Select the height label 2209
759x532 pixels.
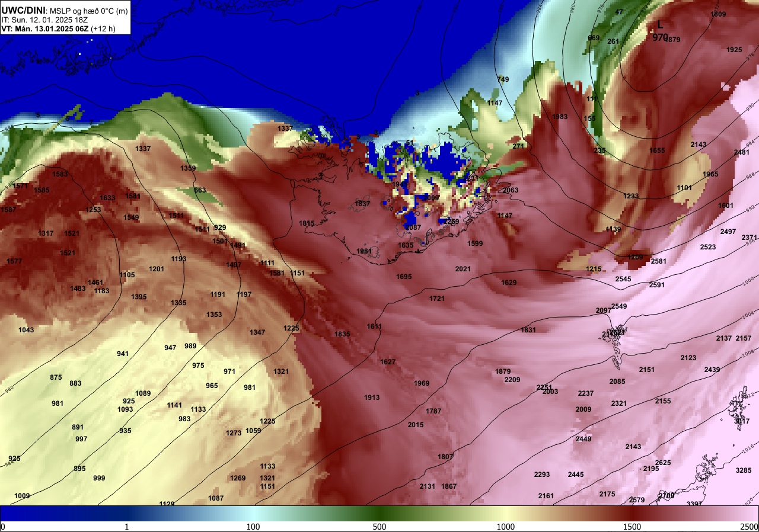click(512, 380)
